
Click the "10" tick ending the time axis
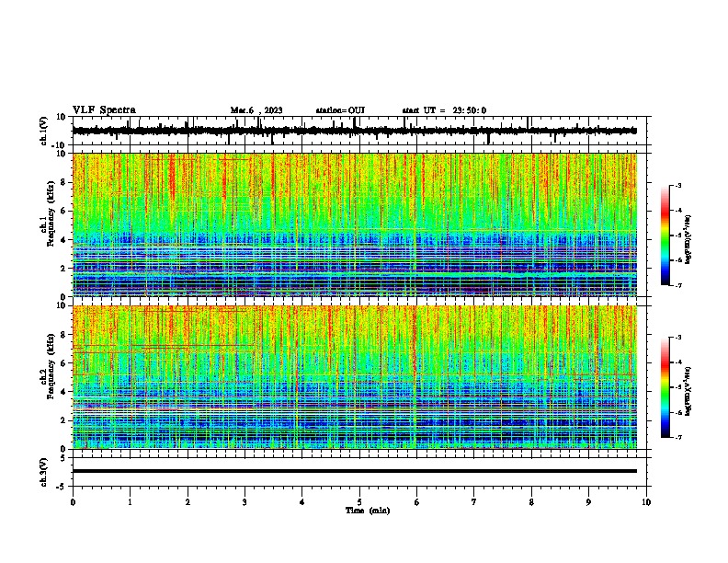click(x=646, y=502)
